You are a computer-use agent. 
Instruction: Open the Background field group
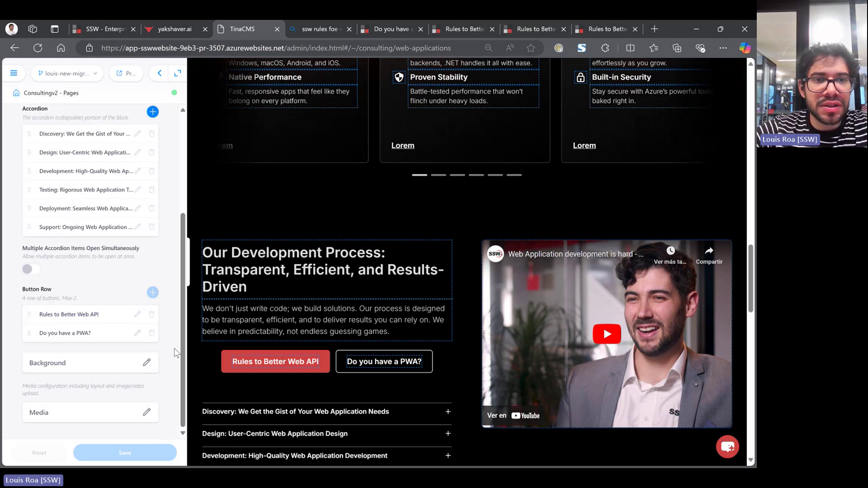(x=90, y=363)
